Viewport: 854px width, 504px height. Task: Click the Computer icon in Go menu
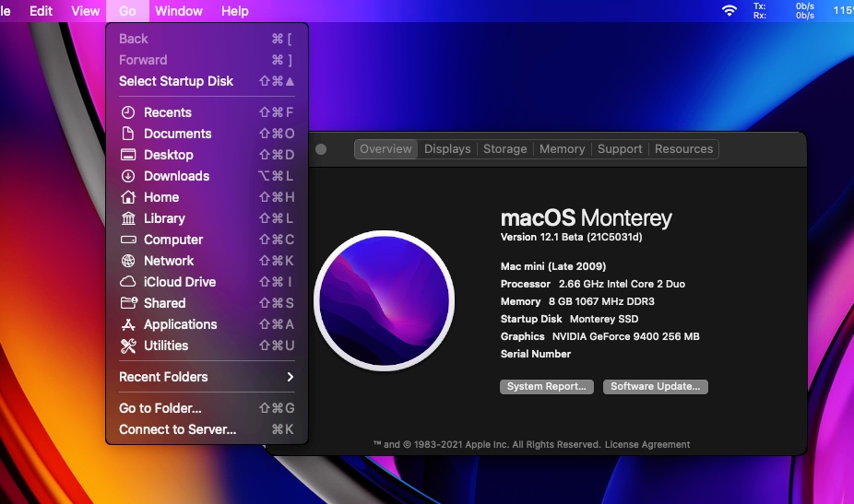(x=128, y=240)
